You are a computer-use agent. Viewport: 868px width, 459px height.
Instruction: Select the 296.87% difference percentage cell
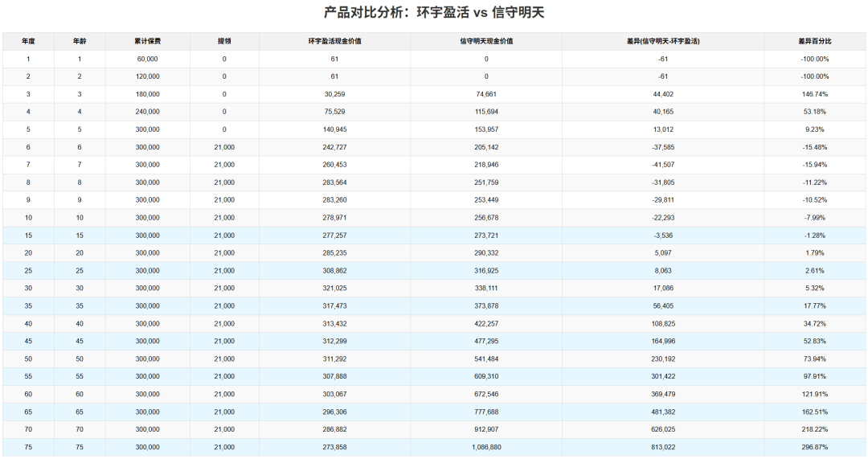tap(815, 447)
